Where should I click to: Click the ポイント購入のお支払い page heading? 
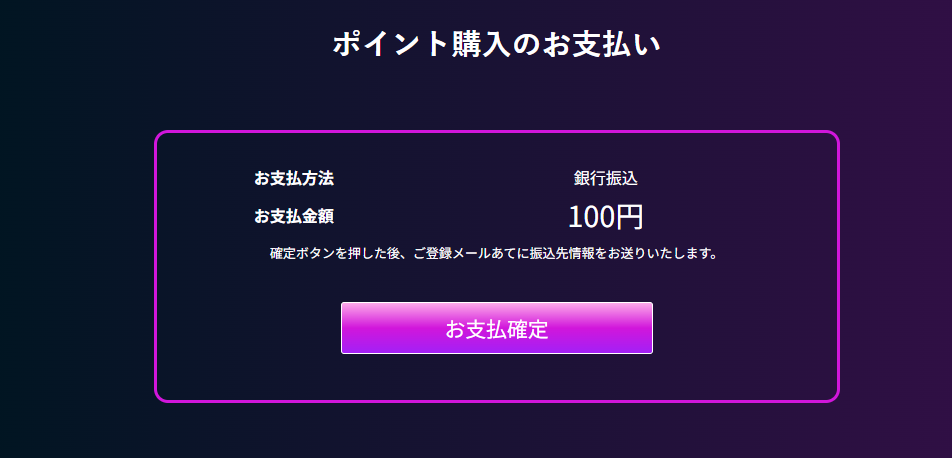tap(497, 44)
